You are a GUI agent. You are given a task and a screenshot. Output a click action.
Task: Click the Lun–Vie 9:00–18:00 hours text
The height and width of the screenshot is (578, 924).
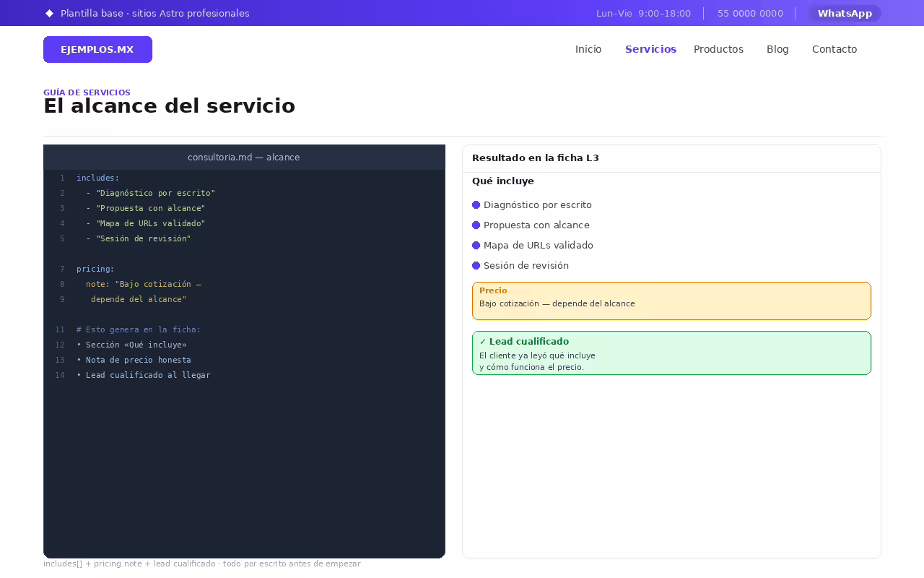coord(643,13)
